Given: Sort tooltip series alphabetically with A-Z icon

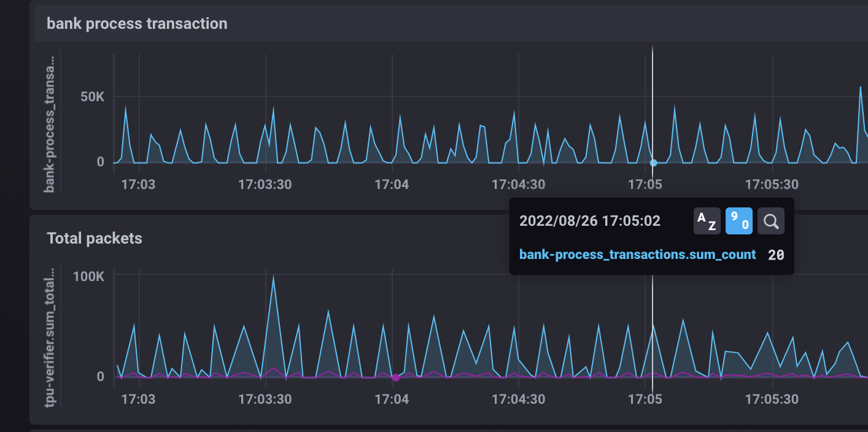Looking at the screenshot, I should click(x=707, y=221).
